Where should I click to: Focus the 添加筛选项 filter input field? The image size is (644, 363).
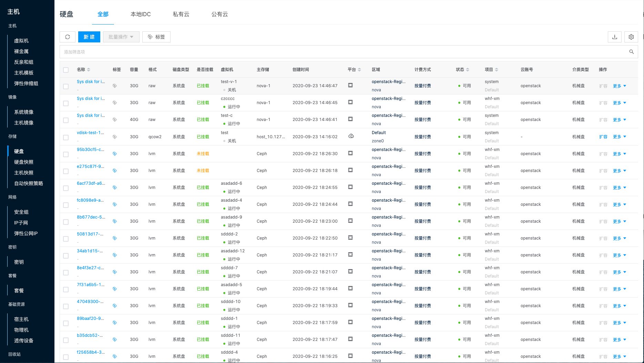click(341, 52)
